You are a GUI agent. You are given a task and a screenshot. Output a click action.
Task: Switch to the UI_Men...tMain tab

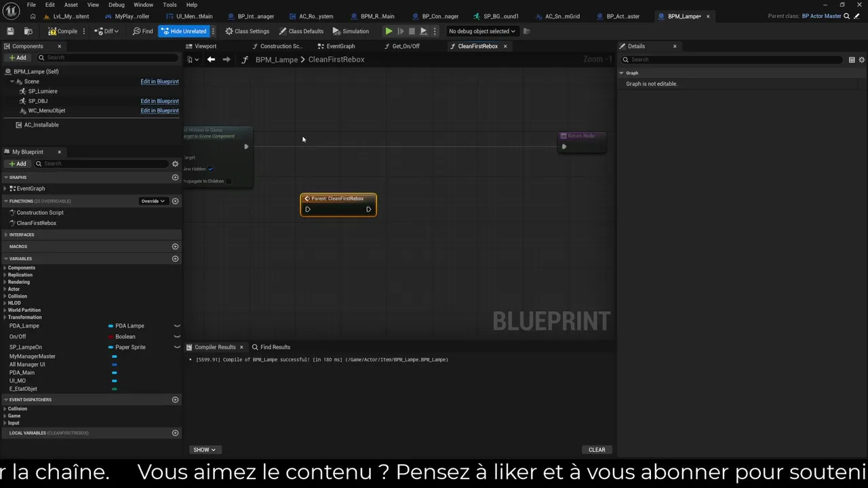(189, 16)
